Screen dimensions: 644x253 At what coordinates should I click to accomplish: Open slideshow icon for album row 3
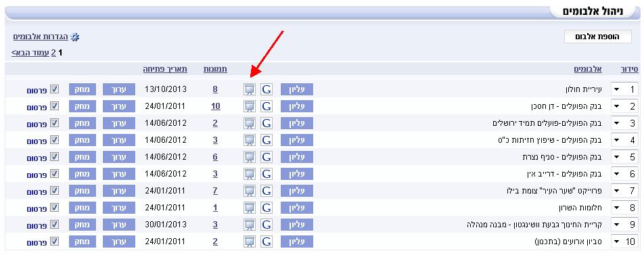(x=250, y=123)
